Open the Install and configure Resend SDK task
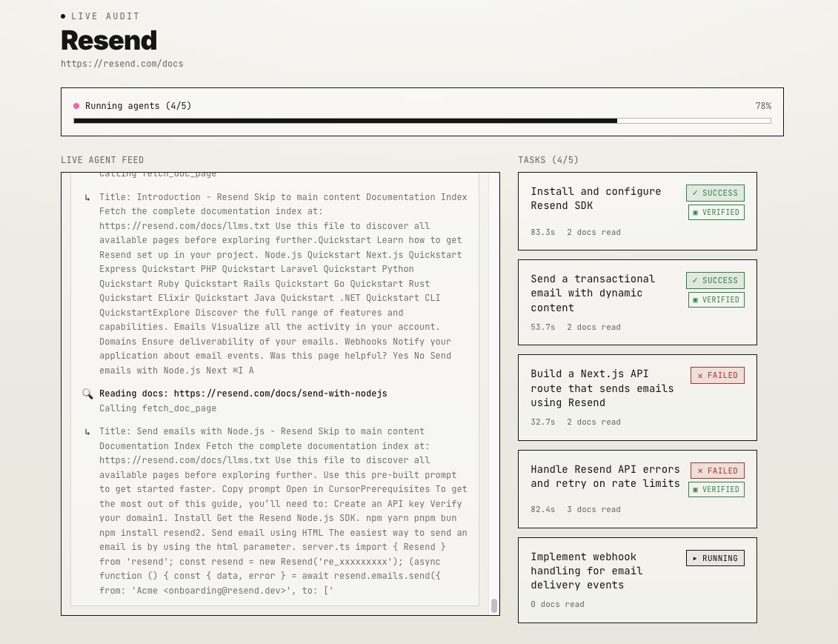 click(637, 211)
